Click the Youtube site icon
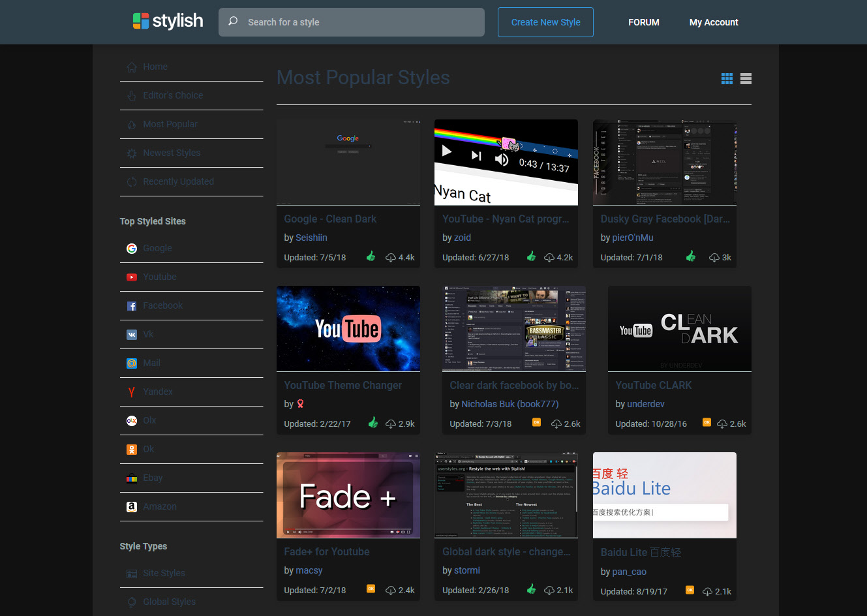The image size is (867, 616). coord(132,277)
